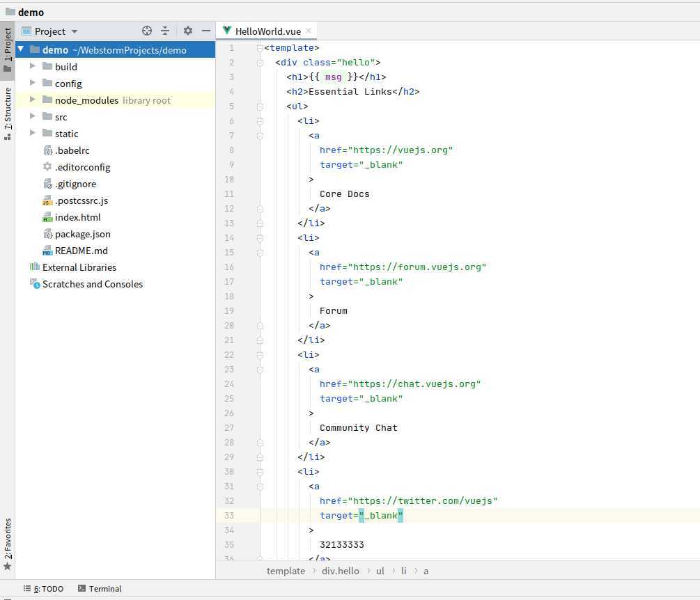Screen dimensions: 700x600
Task: Click line number 19 in the gutter
Action: tap(229, 311)
